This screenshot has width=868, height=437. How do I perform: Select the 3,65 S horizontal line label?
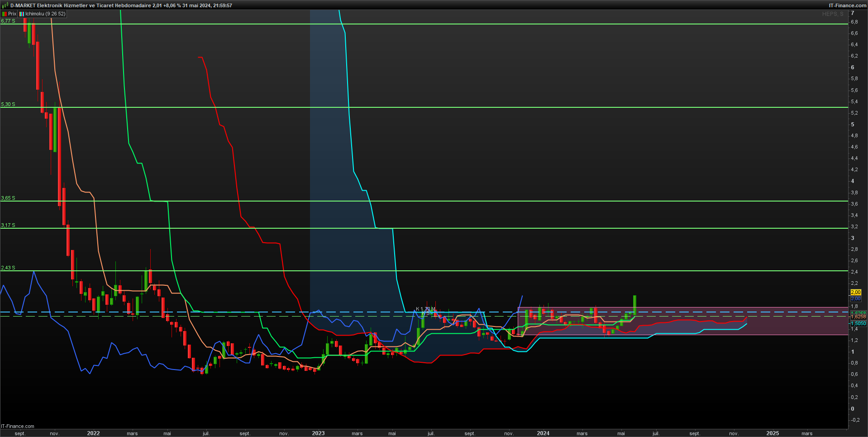8,198
